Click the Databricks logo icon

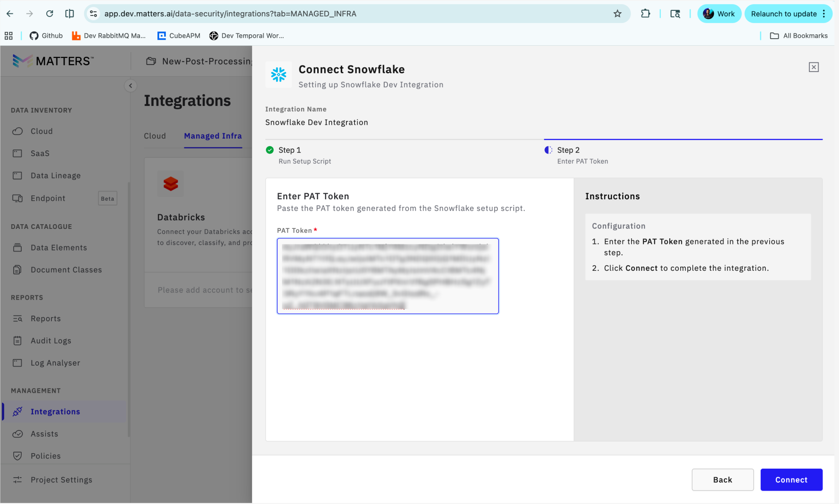point(171,184)
